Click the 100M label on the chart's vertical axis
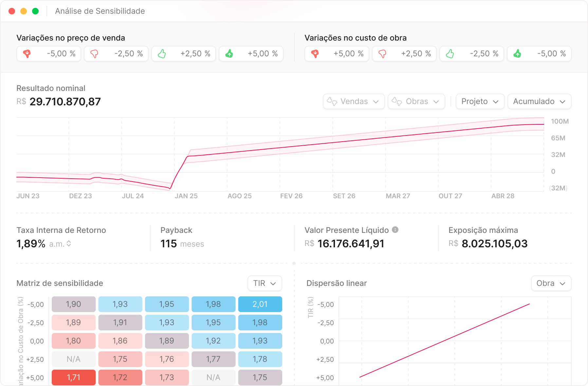 tap(560, 121)
